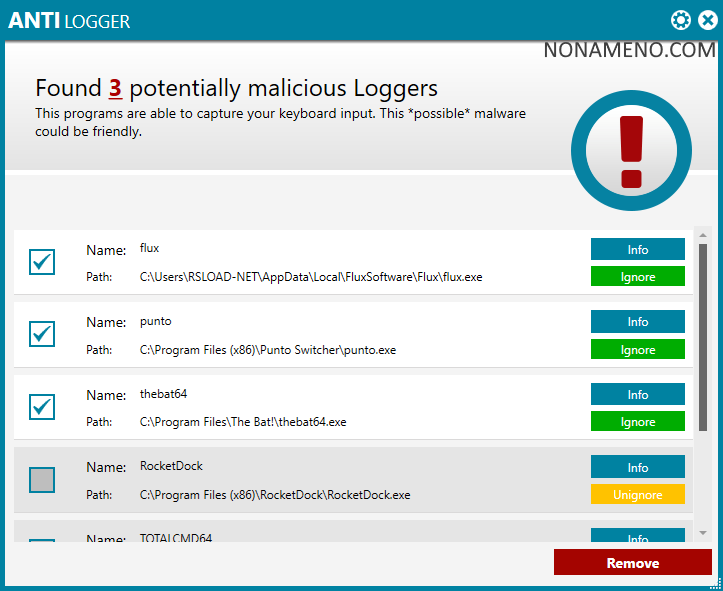Show Info for RocketDock
The image size is (723, 591).
point(637,467)
